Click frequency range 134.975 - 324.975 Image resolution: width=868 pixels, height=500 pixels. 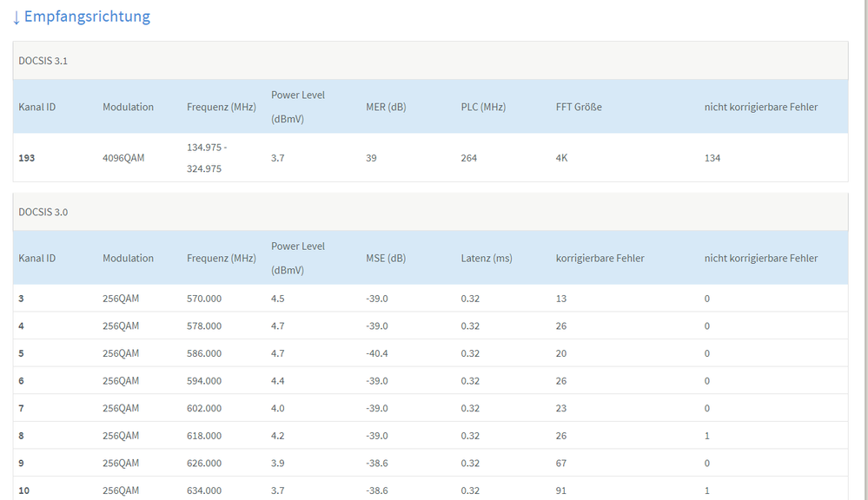point(207,158)
